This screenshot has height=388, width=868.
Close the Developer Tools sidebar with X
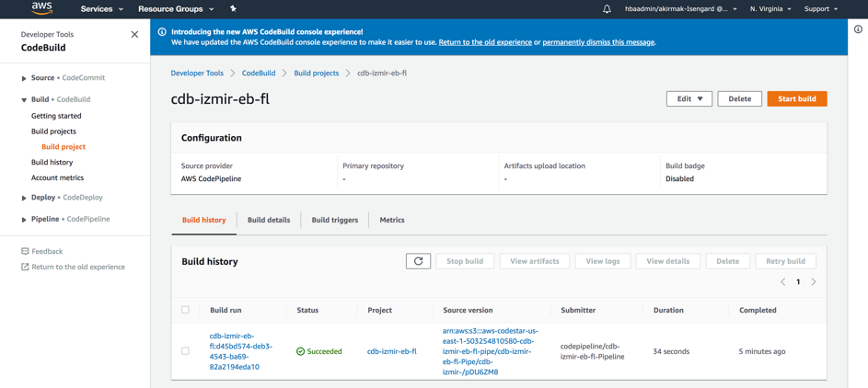click(134, 34)
